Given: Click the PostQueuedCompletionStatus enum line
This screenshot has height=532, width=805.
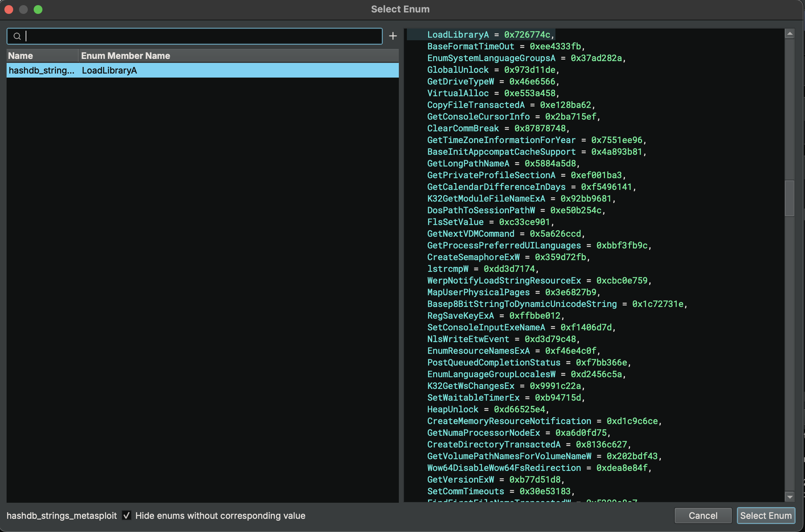Looking at the screenshot, I should coord(529,363).
